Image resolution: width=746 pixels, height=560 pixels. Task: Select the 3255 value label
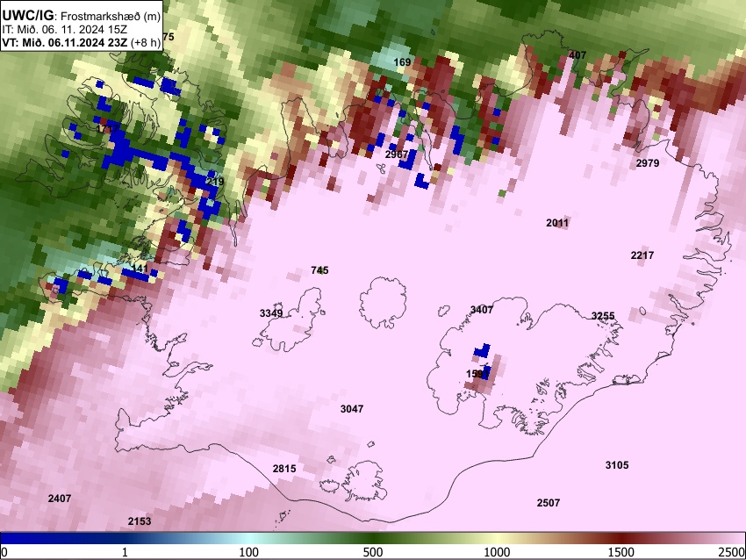click(603, 316)
